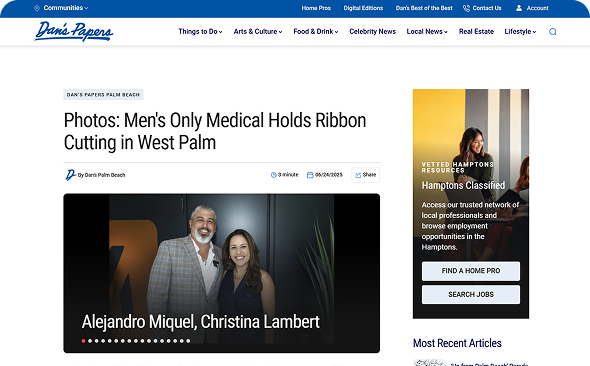Open the Celebrity News section
This screenshot has height=366, width=590.
click(x=373, y=32)
